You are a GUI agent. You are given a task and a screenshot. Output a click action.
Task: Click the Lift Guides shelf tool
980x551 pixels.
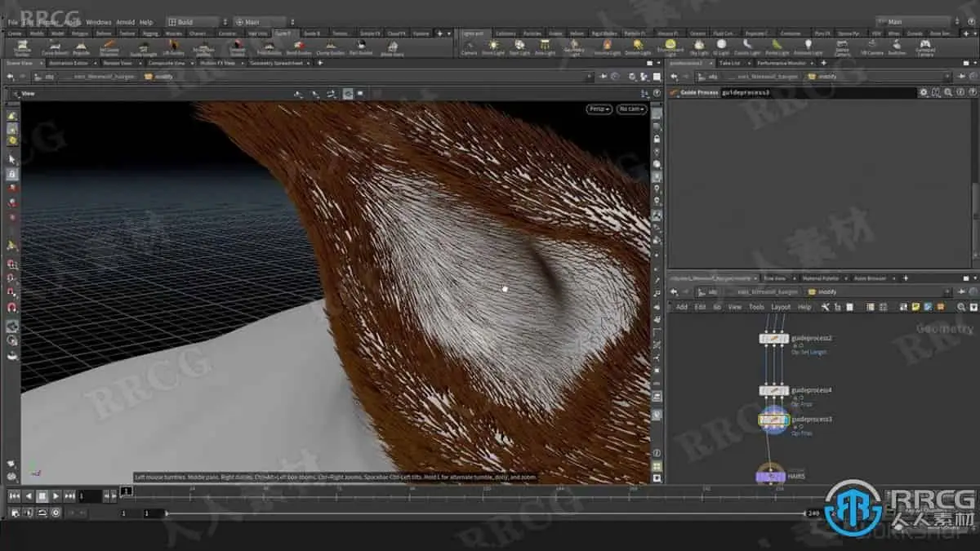tap(173, 47)
